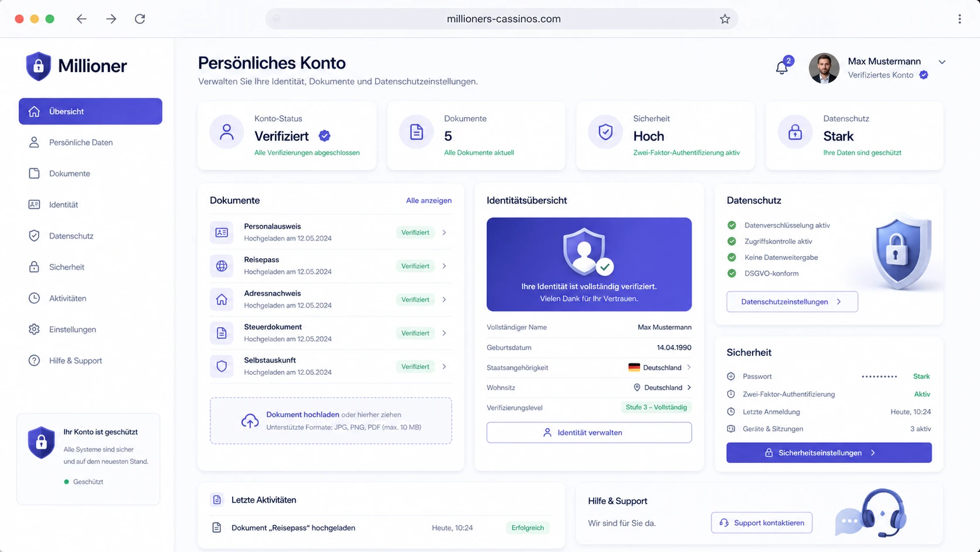Image resolution: width=980 pixels, height=552 pixels.
Task: Bookmark page with the star icon
Action: (725, 19)
